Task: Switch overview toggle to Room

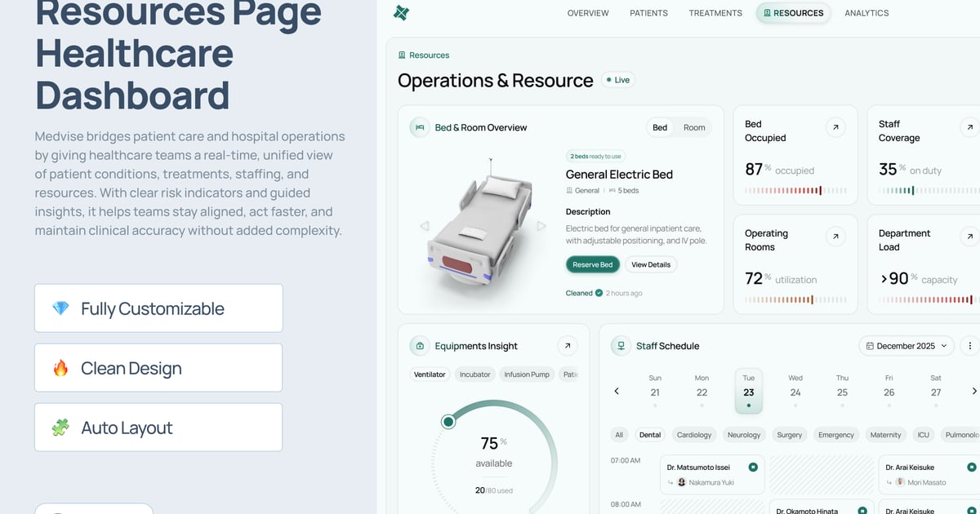Action: 694,127
